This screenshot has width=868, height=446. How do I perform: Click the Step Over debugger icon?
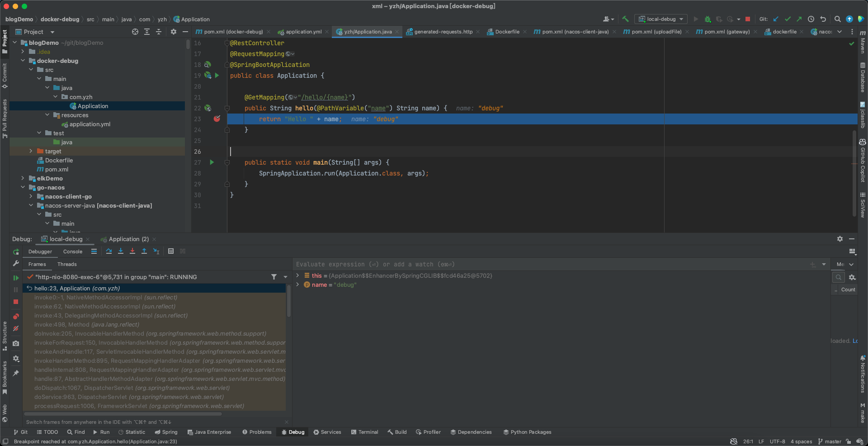pyautogui.click(x=109, y=251)
